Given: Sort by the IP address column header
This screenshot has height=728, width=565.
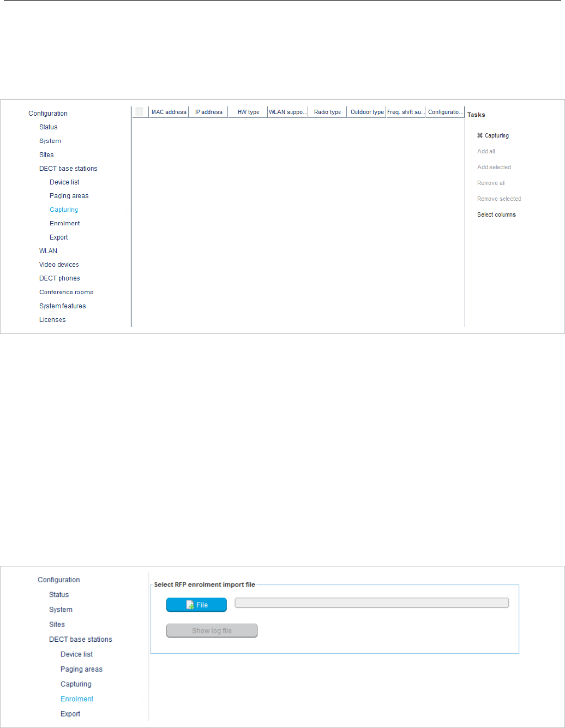Looking at the screenshot, I should pos(208,112).
